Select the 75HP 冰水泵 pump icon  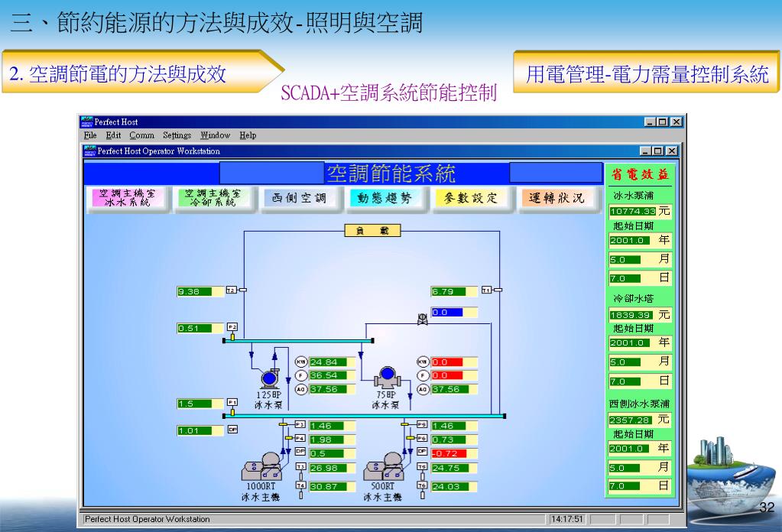pos(387,378)
